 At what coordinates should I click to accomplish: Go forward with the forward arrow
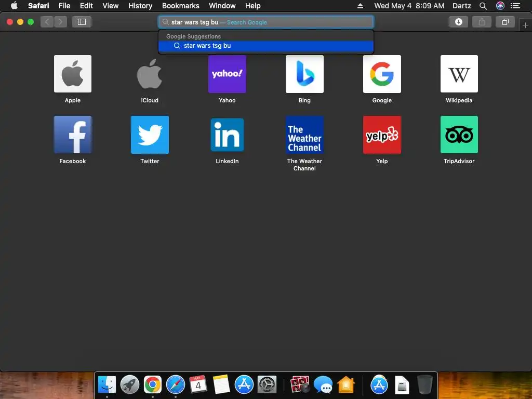(60, 22)
